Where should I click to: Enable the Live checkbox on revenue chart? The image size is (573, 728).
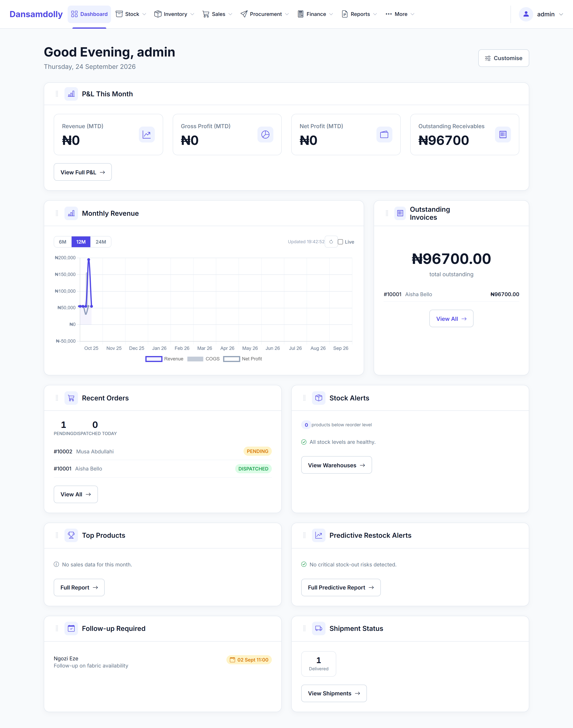click(x=340, y=242)
